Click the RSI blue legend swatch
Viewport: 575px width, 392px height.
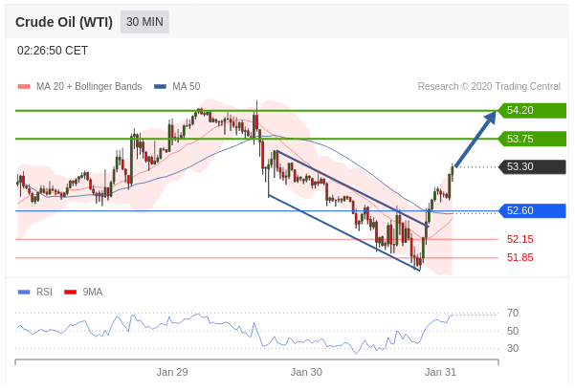(x=24, y=292)
